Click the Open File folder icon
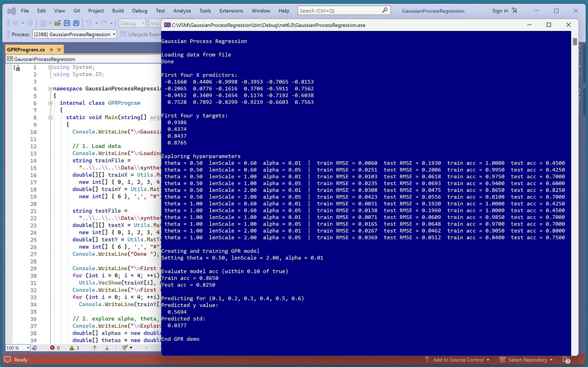 58,23
